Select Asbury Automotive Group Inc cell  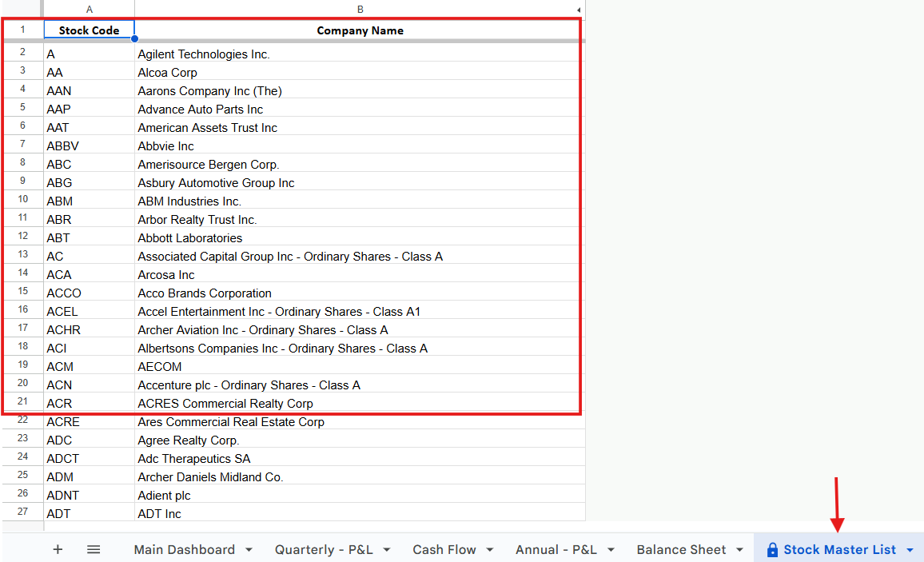360,182
